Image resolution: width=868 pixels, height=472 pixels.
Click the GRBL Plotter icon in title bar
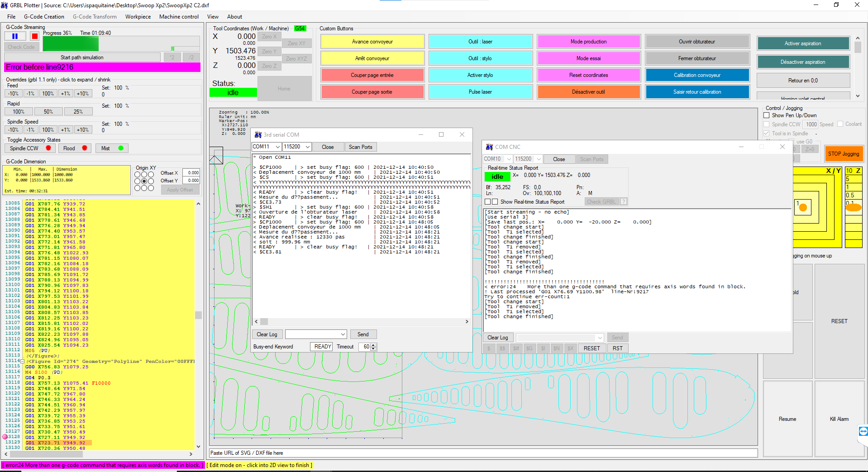tap(5, 5)
